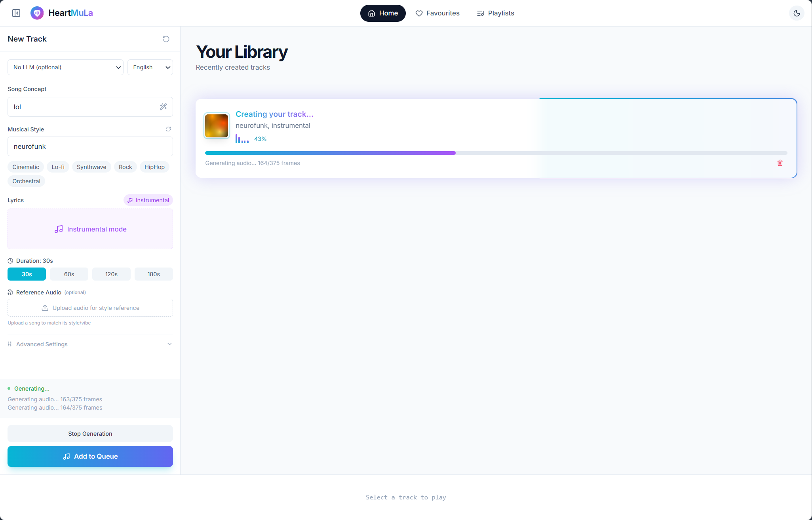Toggle the Instrumental lyrics mode
Image resolution: width=812 pixels, height=520 pixels.
click(148, 200)
